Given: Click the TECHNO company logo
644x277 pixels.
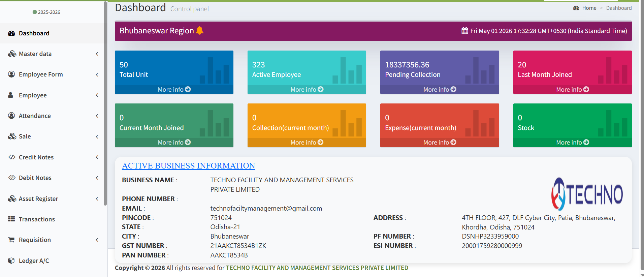Looking at the screenshot, I should tap(587, 194).
